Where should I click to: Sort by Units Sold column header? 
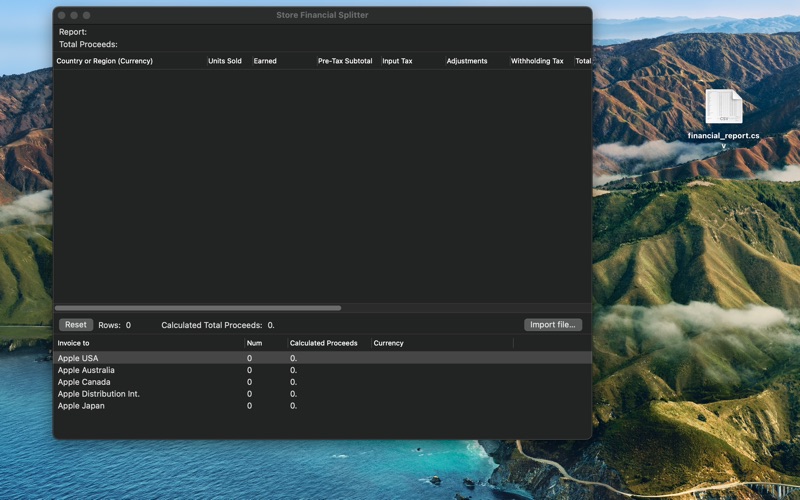tap(229, 61)
